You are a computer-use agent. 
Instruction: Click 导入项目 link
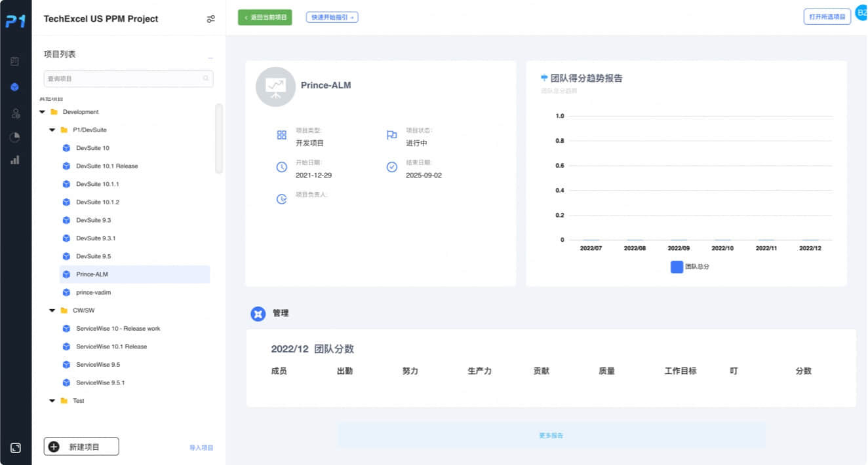201,448
